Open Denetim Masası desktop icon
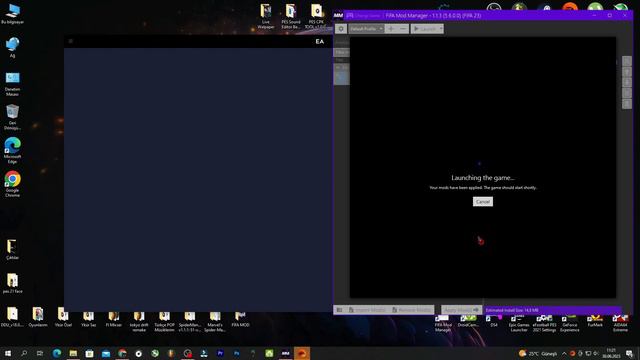 (12, 84)
